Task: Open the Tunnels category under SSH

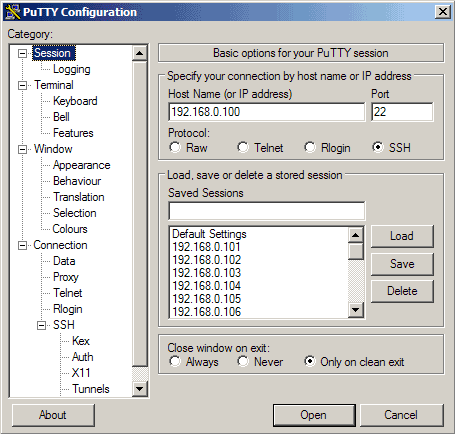Action: click(x=91, y=389)
